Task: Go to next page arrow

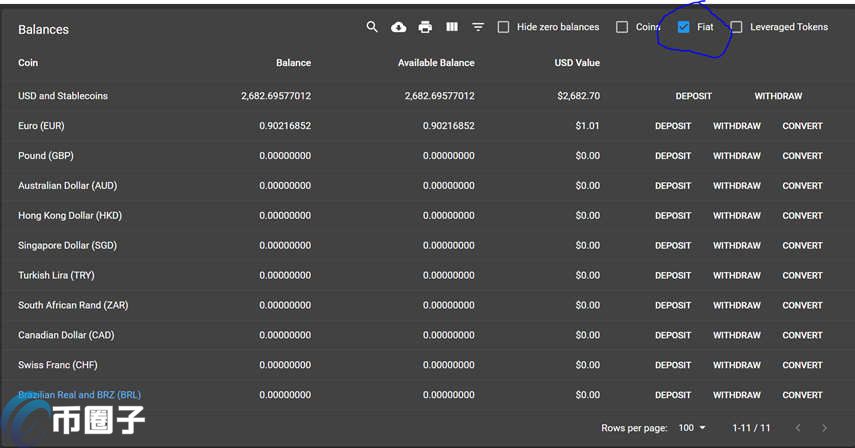Action: [x=824, y=428]
